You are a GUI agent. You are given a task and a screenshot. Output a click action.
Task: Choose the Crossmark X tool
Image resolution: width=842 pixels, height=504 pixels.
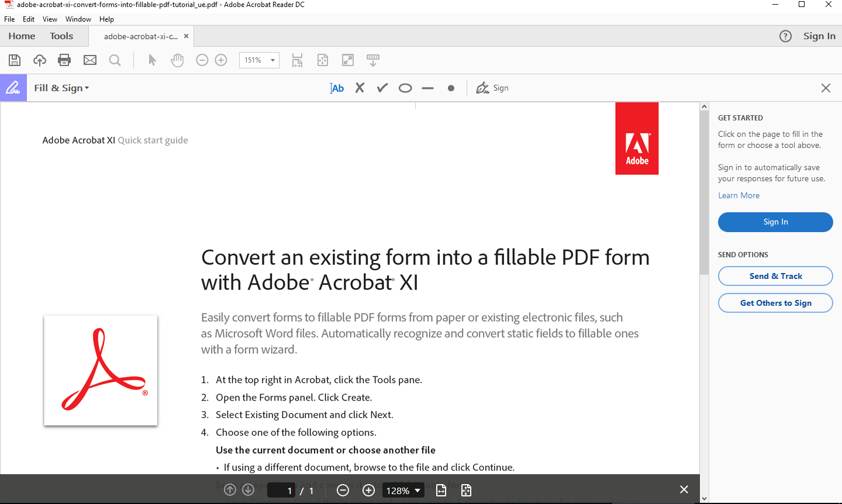pyautogui.click(x=360, y=88)
